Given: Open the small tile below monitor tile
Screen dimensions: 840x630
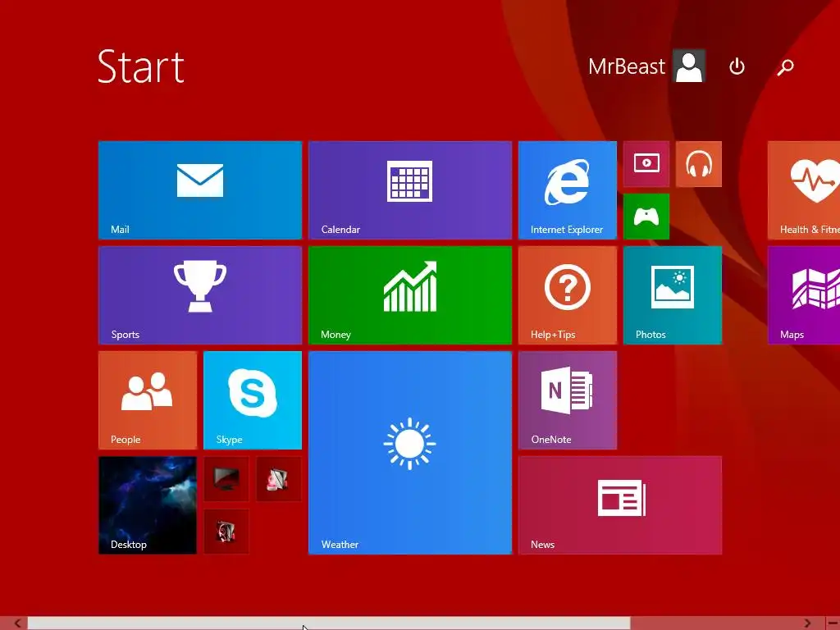Looking at the screenshot, I should click(x=226, y=532).
